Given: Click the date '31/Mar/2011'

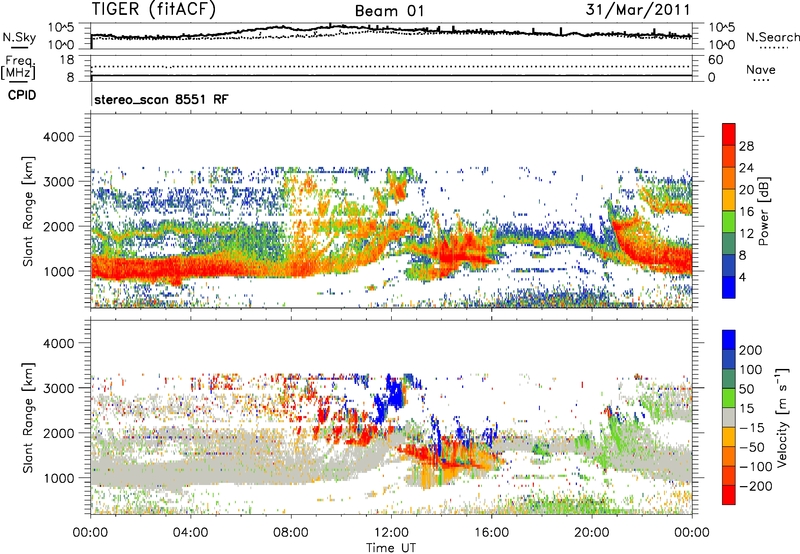Looking at the screenshot, I should (x=637, y=10).
